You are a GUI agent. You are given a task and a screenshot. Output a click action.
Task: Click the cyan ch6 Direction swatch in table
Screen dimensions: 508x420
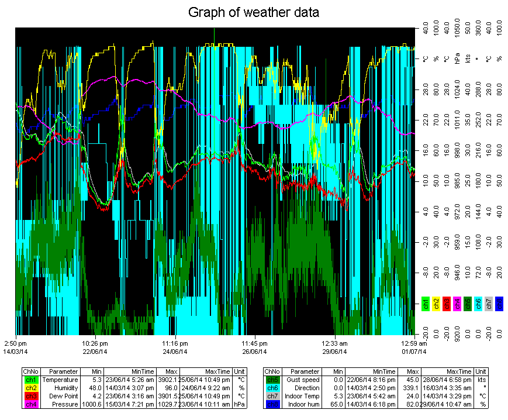[x=272, y=388]
